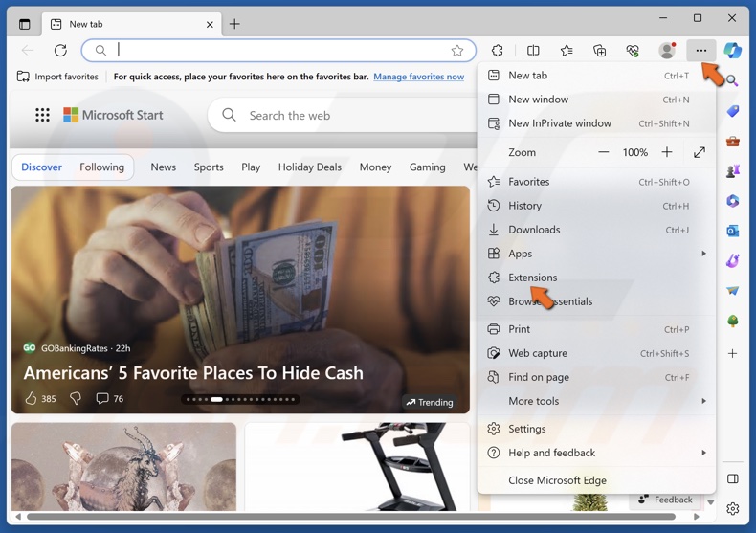Screen dimensions: 756x533
Task: Open Settings from the menu
Action: click(596, 429)
